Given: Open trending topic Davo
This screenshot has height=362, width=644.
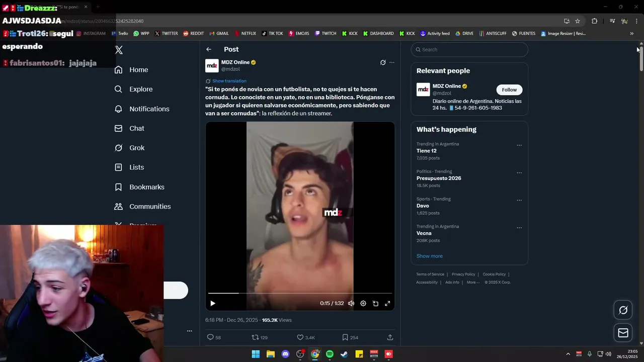Looking at the screenshot, I should click(x=423, y=206).
